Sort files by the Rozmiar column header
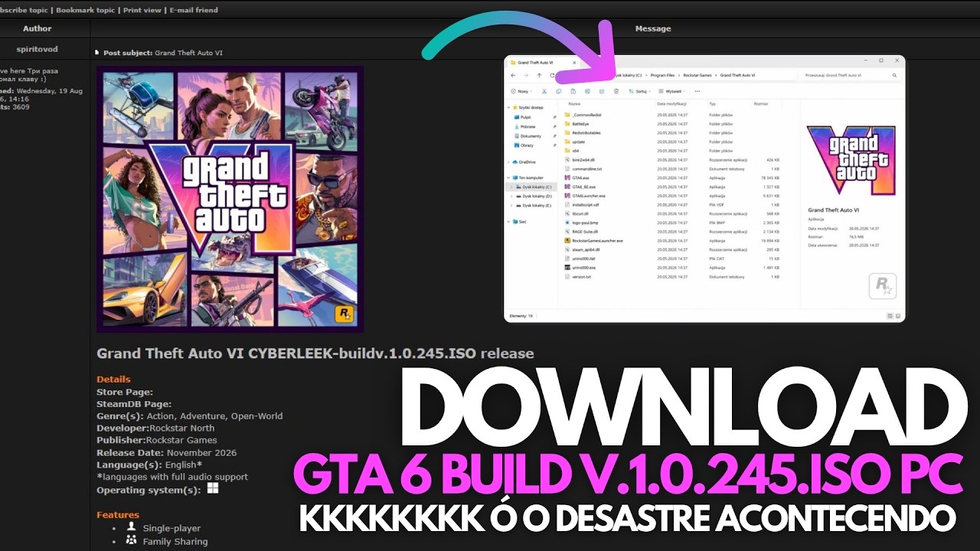The height and width of the screenshot is (551, 980). click(761, 103)
